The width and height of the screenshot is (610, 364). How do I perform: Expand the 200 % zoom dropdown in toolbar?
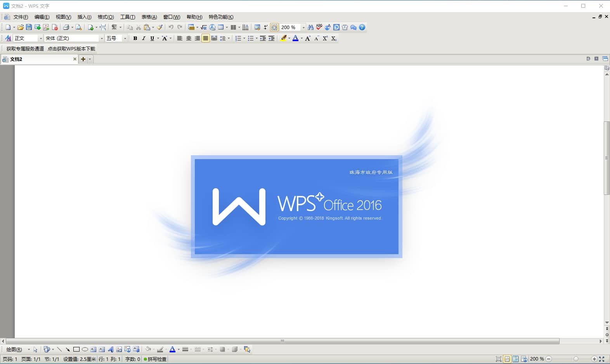click(x=303, y=27)
